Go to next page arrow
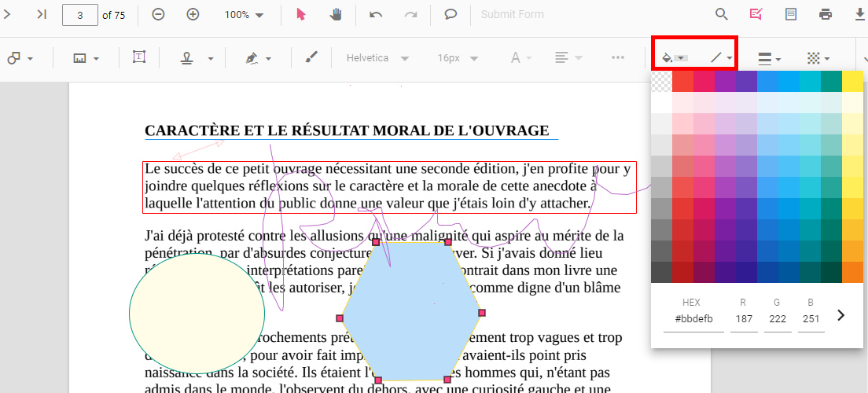Viewport: 868px width, 393px height. coord(6,14)
